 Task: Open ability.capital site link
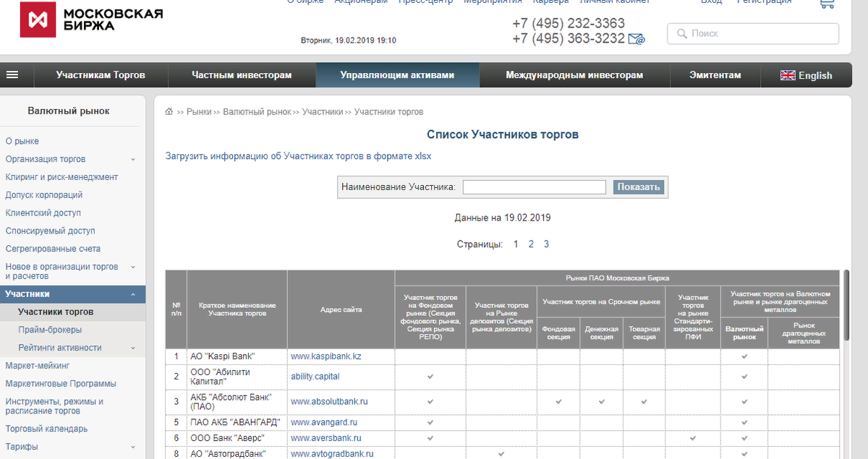tap(315, 377)
